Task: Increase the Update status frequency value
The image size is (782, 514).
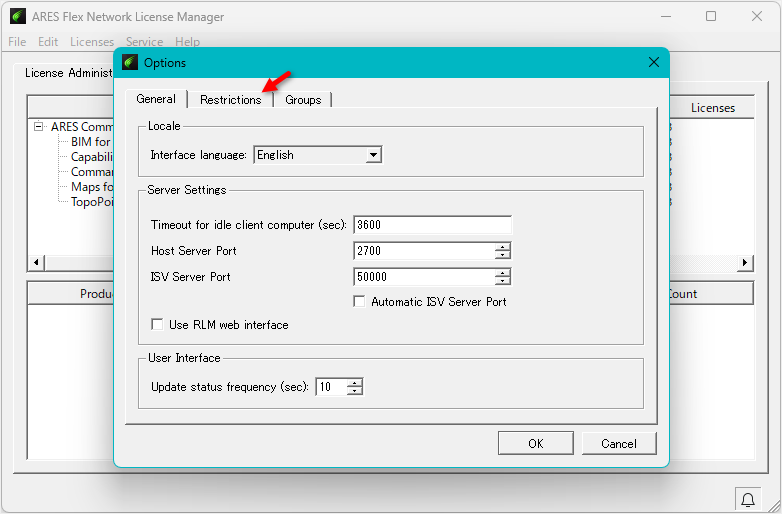Action: pos(355,383)
